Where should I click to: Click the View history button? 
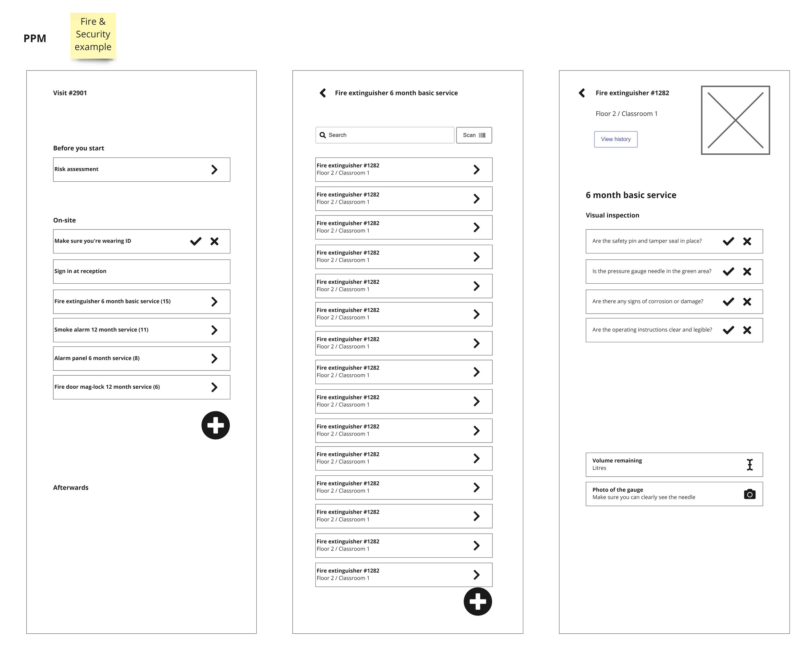[x=615, y=139]
